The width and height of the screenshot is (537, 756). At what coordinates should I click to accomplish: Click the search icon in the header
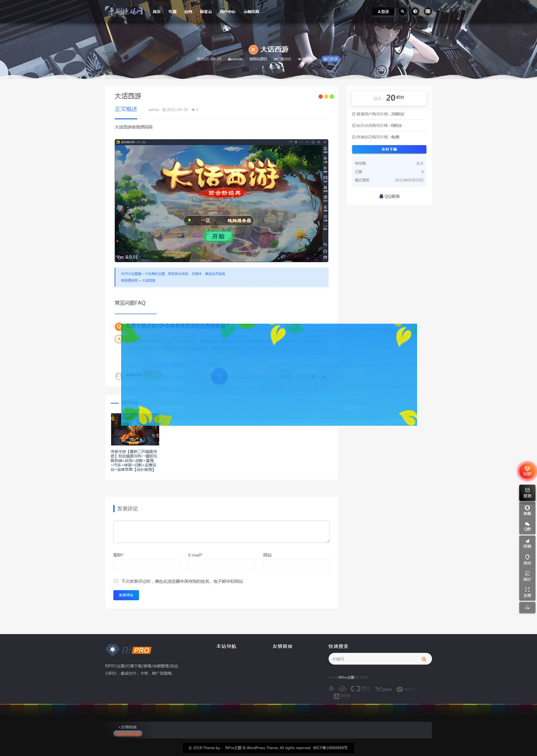403,11
